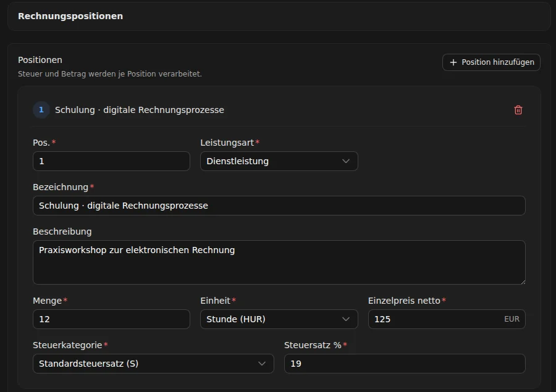Click the Leistungsart label
Image resolution: width=556 pixels, height=392 pixels.
pos(227,143)
